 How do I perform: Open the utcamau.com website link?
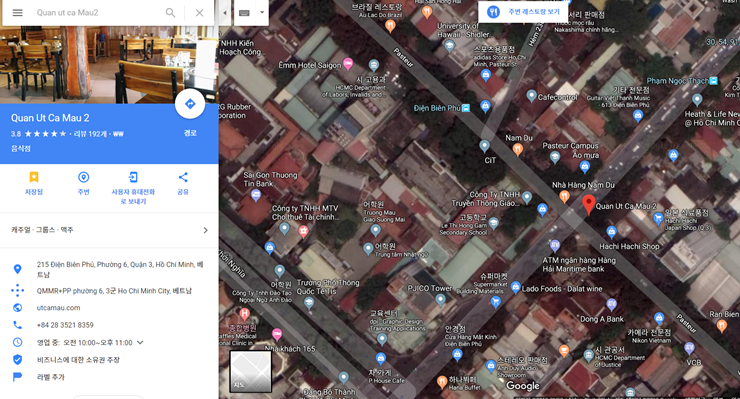[x=59, y=308]
